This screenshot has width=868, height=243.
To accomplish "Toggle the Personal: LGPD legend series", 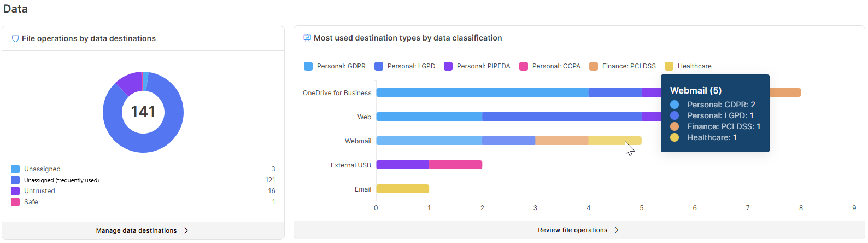I will coord(405,66).
